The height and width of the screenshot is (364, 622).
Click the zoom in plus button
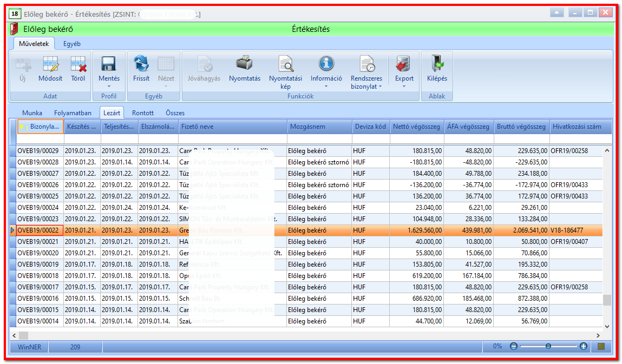583,346
